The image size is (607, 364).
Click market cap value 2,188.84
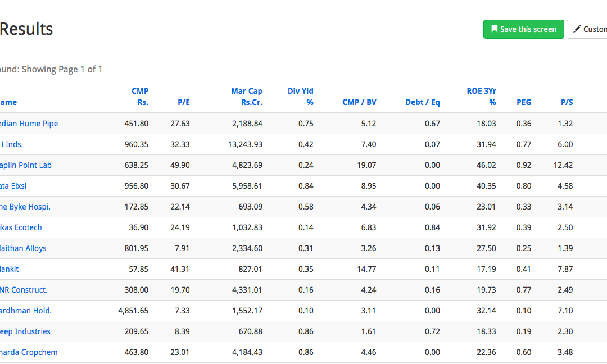(x=247, y=124)
